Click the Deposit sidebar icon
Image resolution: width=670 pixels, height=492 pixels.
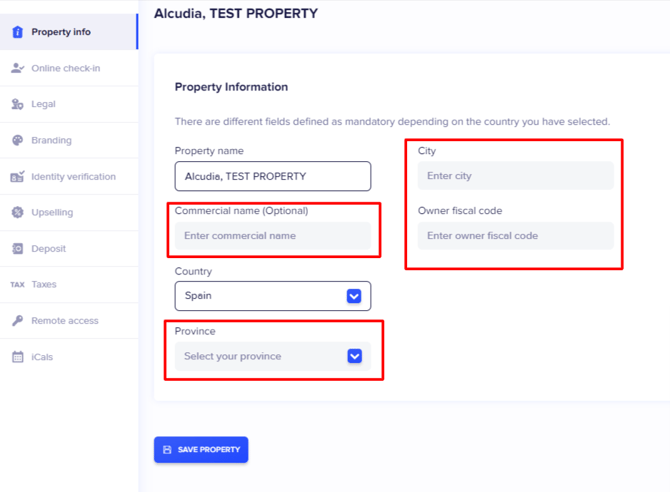(x=17, y=249)
